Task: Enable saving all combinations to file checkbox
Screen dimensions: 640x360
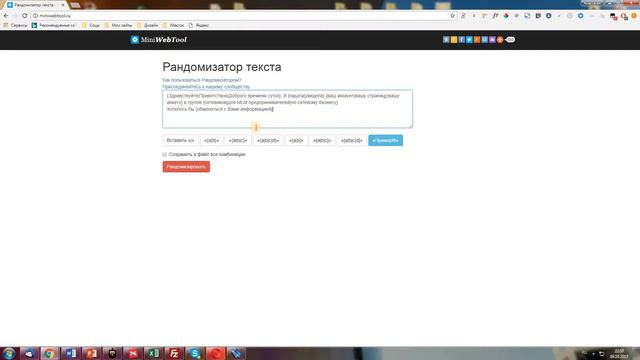Action: [x=165, y=154]
